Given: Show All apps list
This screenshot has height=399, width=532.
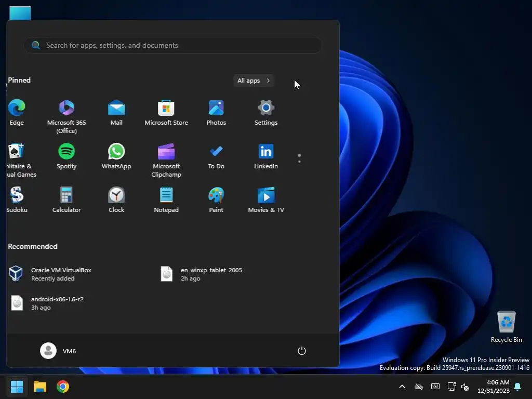Looking at the screenshot, I should (254, 81).
